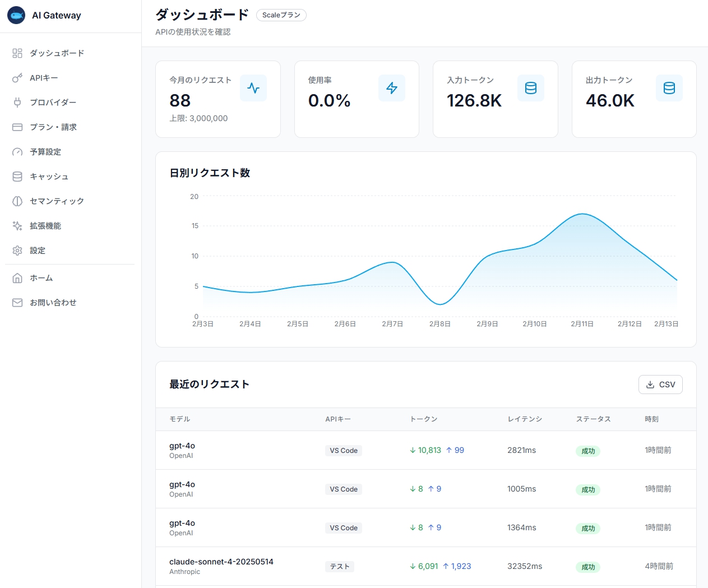Click the database icon on 出力トークン card
Screen dimensions: 708x588
669,88
